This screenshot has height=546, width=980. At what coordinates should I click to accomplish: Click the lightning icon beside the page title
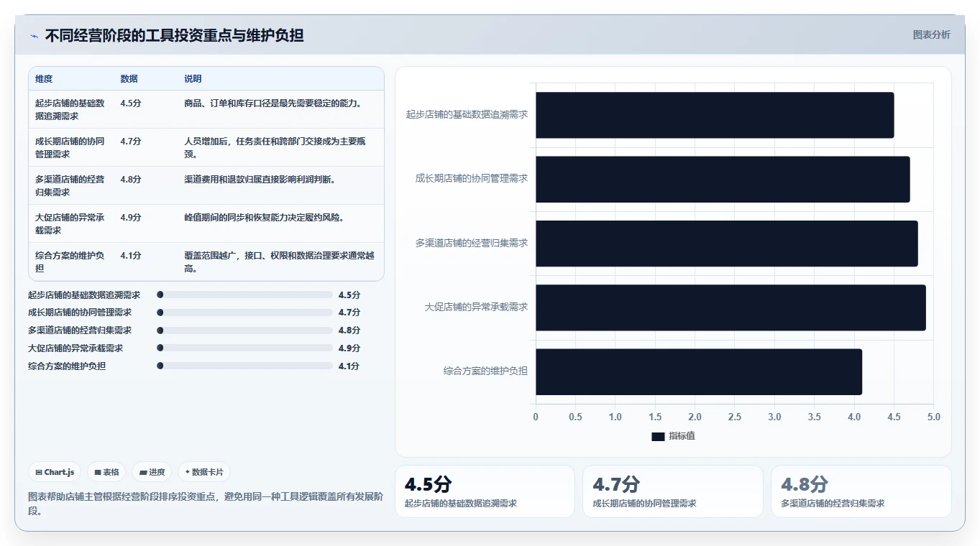(x=34, y=35)
